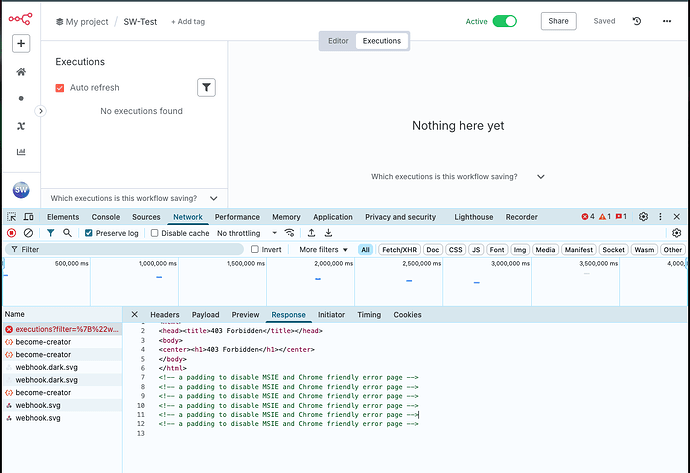Screen dimensions: 690x473
Task: Expand center 'Which executions is this workflow saving?'
Action: tap(458, 176)
